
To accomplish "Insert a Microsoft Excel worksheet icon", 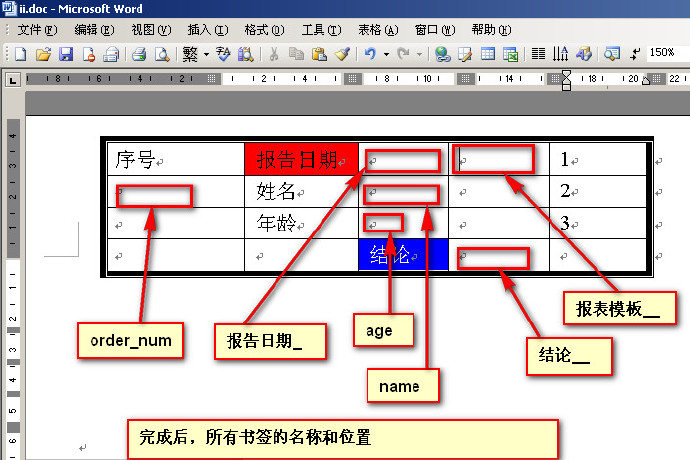I will [510, 54].
